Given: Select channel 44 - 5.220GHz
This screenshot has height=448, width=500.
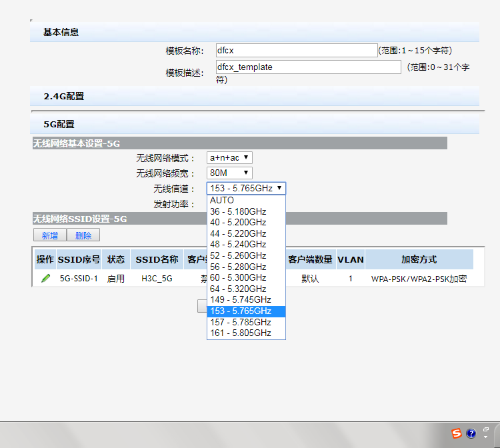Looking at the screenshot, I should (x=246, y=233).
